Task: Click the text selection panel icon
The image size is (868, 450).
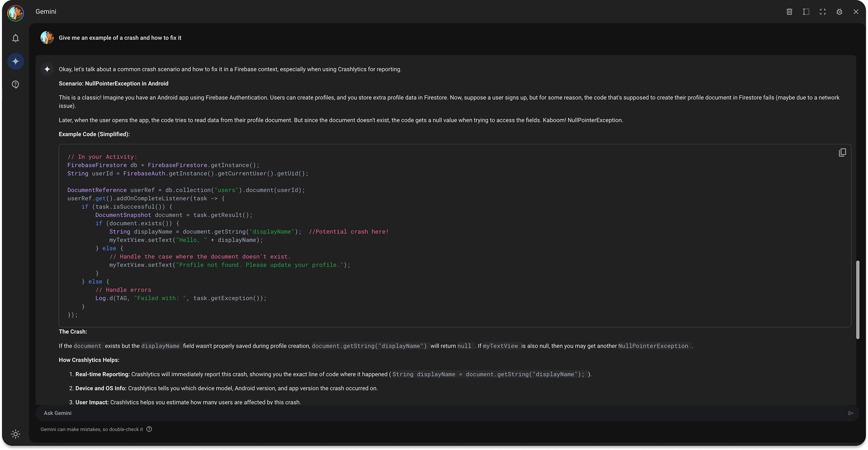Action: pos(806,12)
